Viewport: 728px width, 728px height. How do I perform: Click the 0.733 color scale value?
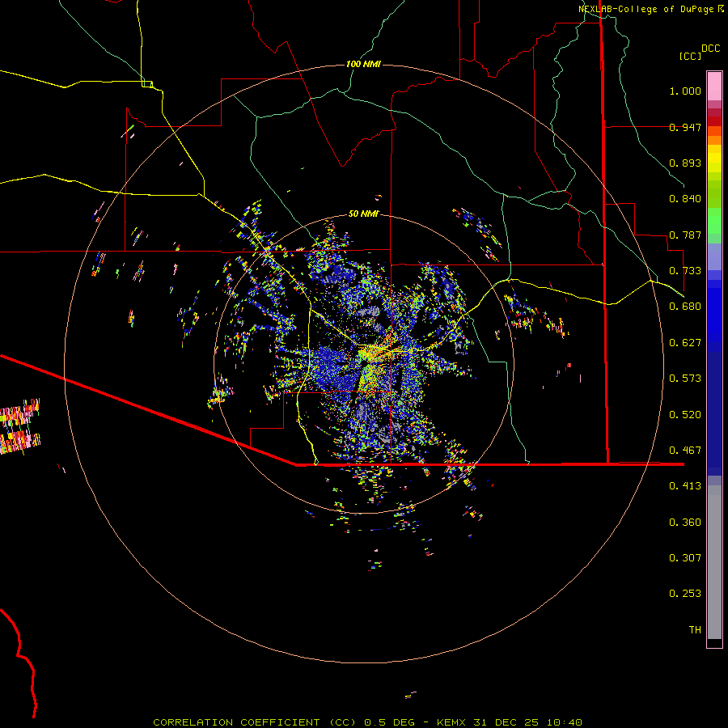click(x=685, y=271)
